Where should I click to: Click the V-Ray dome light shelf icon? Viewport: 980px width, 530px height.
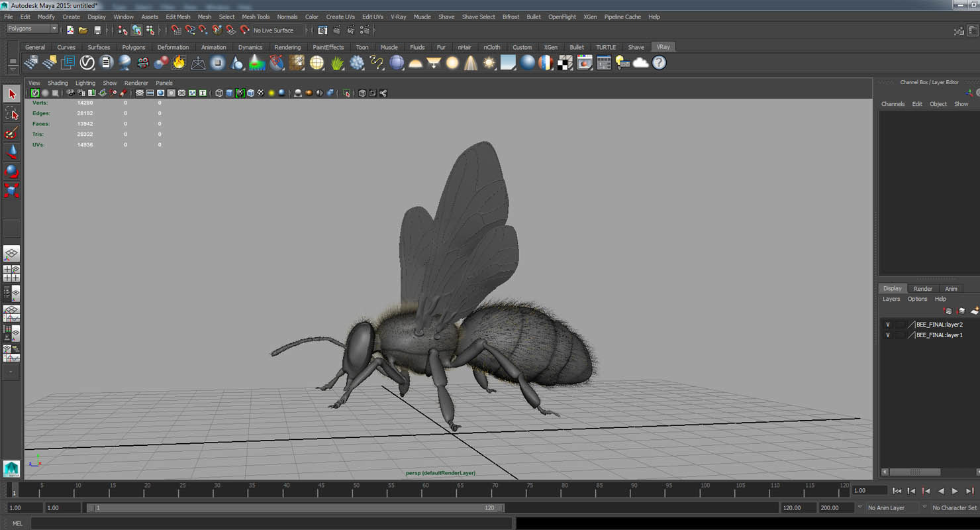(415, 62)
